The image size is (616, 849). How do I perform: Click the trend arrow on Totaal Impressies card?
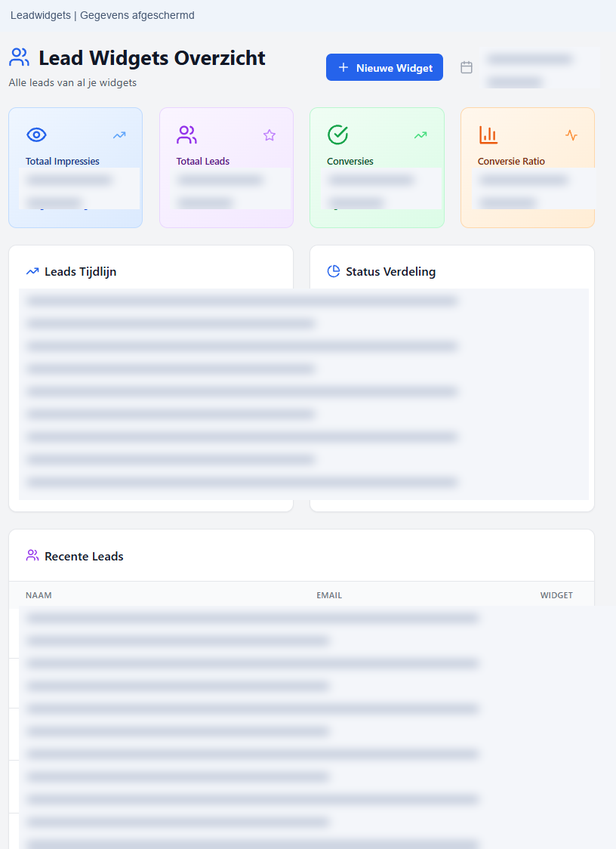tap(119, 135)
